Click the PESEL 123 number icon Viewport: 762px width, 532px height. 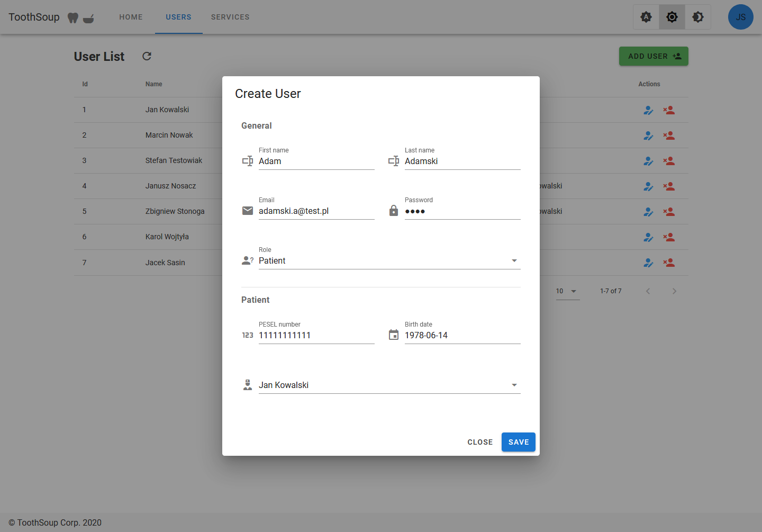[x=248, y=335]
